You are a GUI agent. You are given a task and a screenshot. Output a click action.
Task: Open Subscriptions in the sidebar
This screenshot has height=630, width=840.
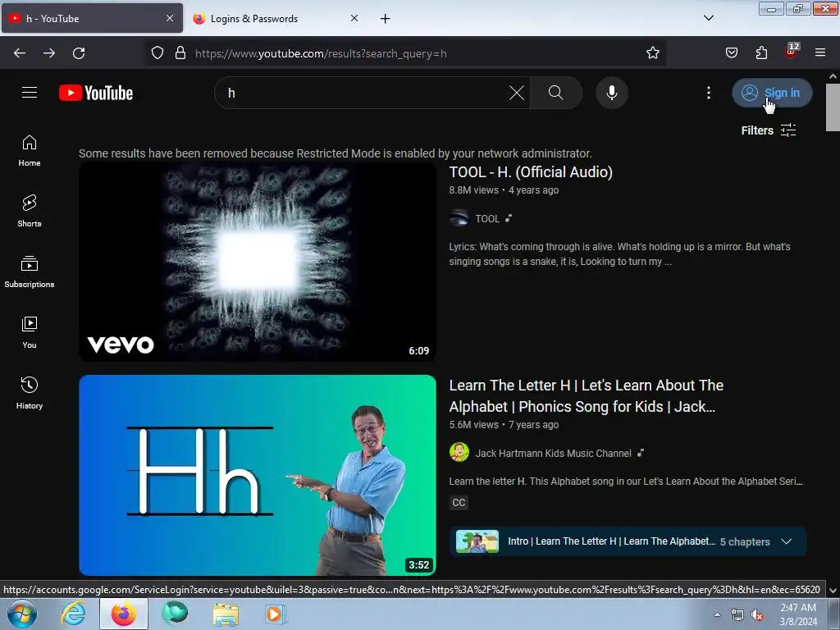[30, 272]
